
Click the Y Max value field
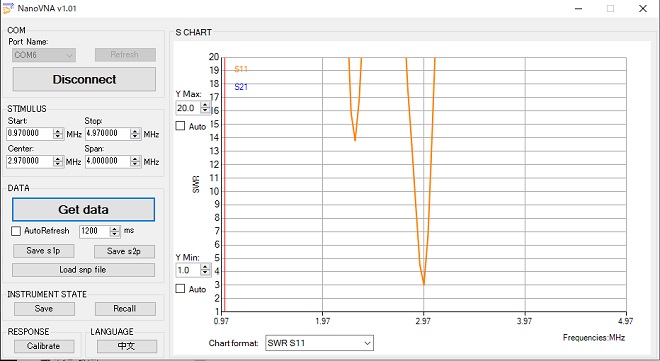click(188, 108)
